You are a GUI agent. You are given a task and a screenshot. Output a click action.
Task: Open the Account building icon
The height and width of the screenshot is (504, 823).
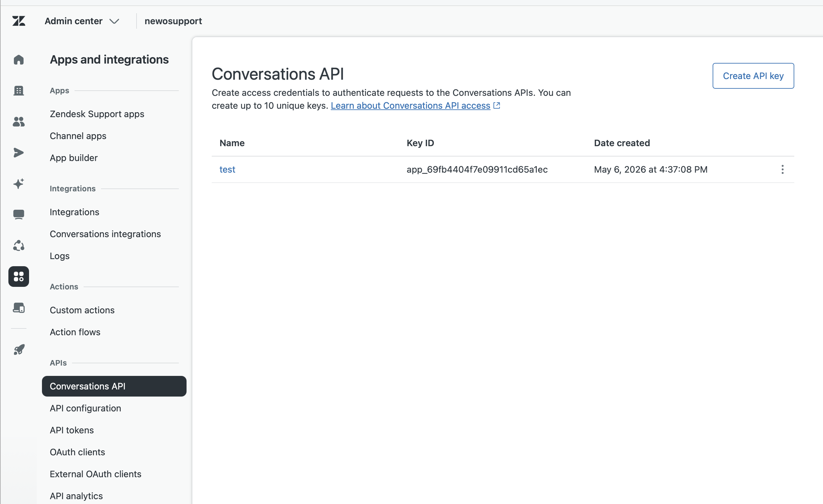tap(19, 91)
